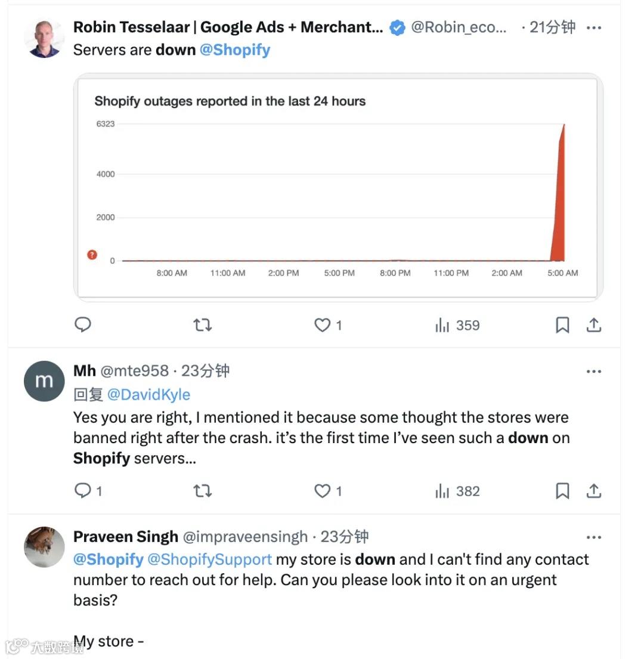The height and width of the screenshot is (659, 644).
Task: Retweet Mh's reply about the crash
Action: pos(203,491)
